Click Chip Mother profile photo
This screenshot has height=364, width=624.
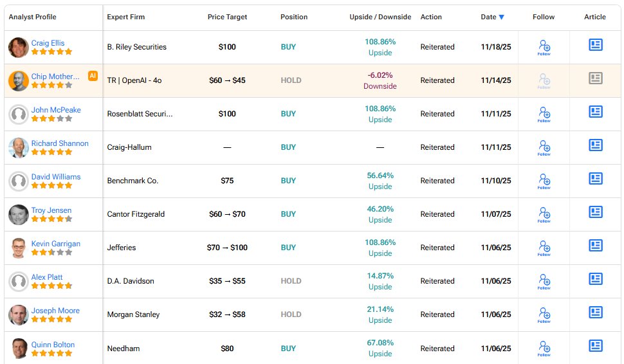(x=18, y=81)
